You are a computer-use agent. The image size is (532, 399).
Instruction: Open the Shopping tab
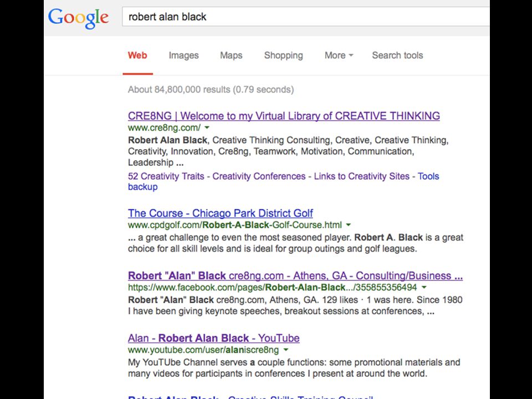point(284,55)
